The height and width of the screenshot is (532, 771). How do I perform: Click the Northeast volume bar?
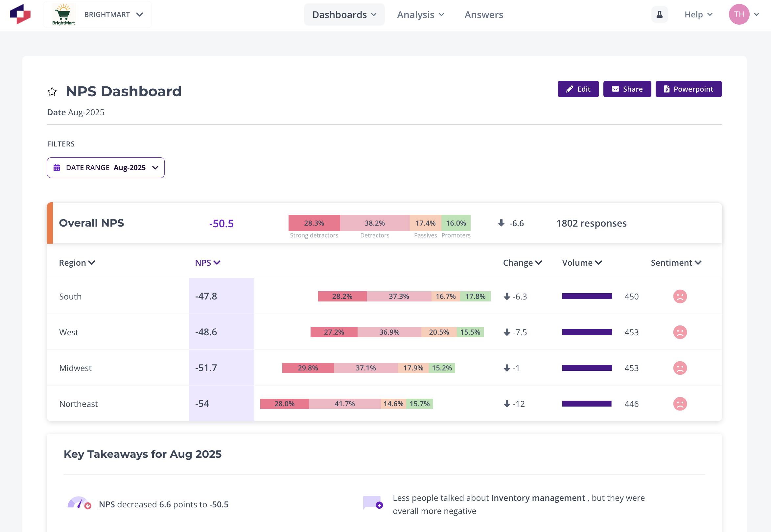click(587, 404)
